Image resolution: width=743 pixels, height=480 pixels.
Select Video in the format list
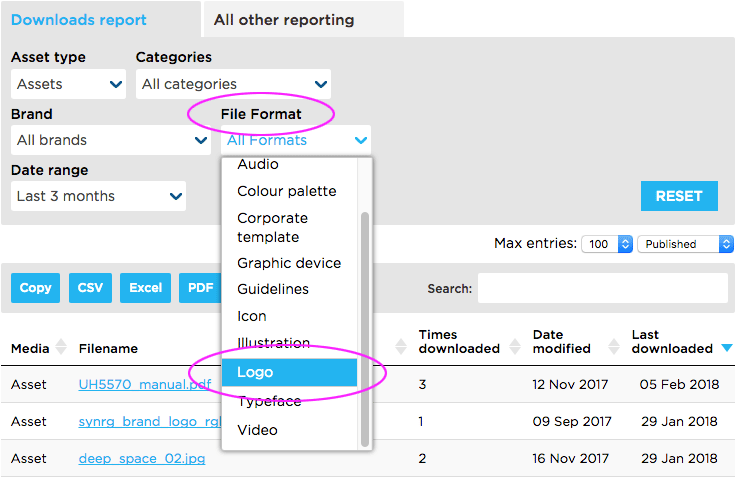click(x=257, y=430)
